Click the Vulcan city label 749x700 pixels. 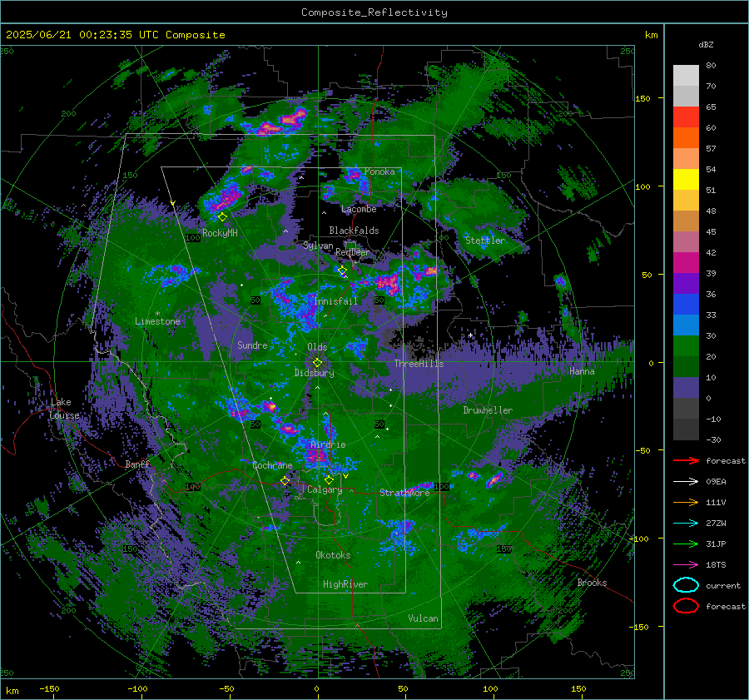424,618
